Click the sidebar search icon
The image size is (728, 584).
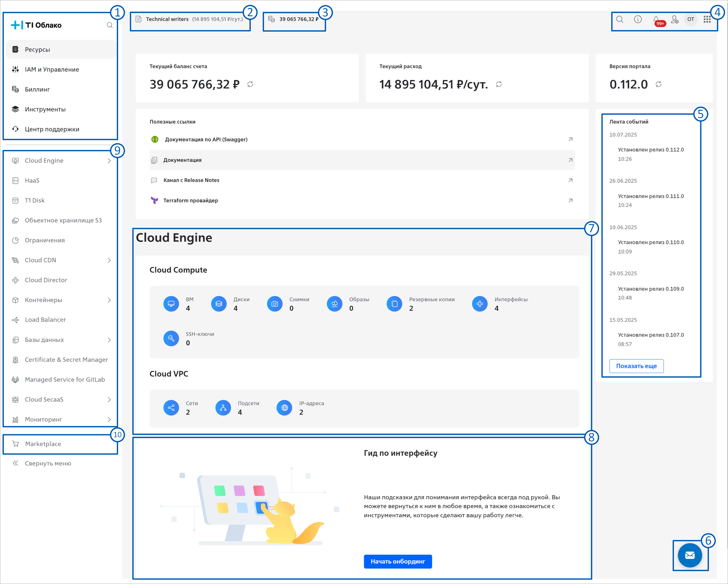[x=109, y=25]
